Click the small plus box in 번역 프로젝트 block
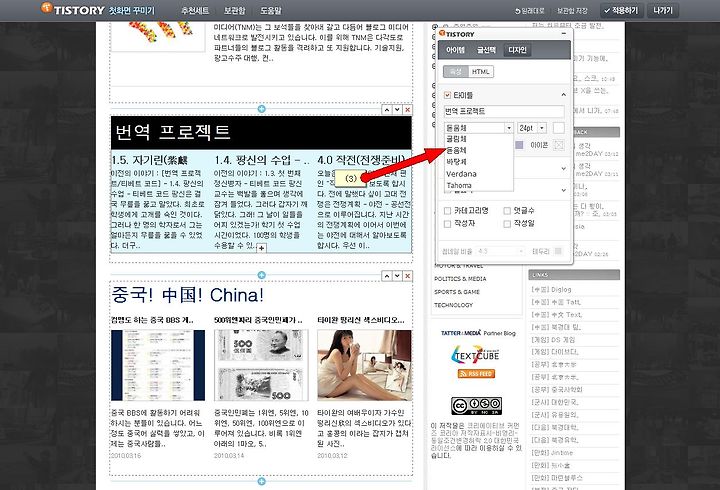The height and width of the screenshot is (490, 720). pos(261,248)
